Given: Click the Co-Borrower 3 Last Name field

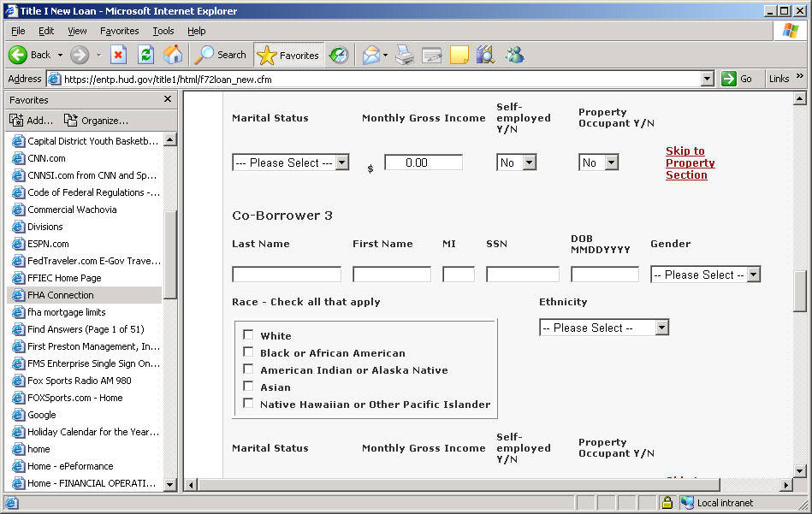Looking at the screenshot, I should [287, 275].
